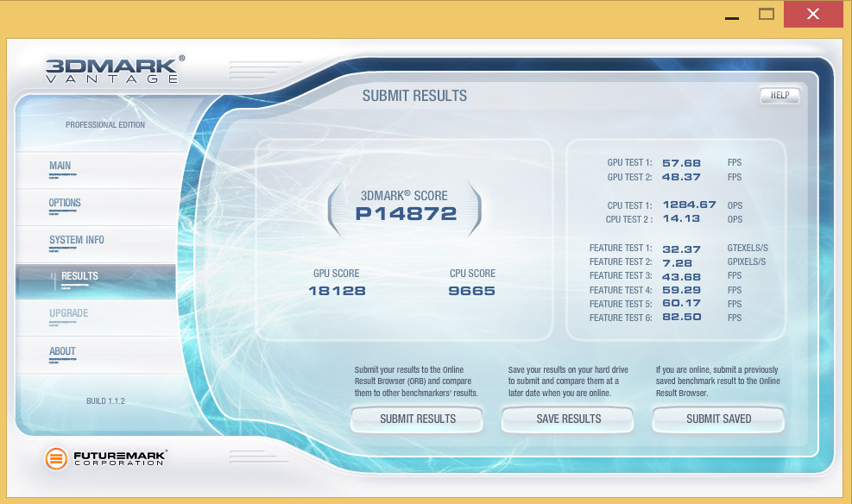Image resolution: width=852 pixels, height=504 pixels.
Task: Open the About page
Action: [96, 356]
